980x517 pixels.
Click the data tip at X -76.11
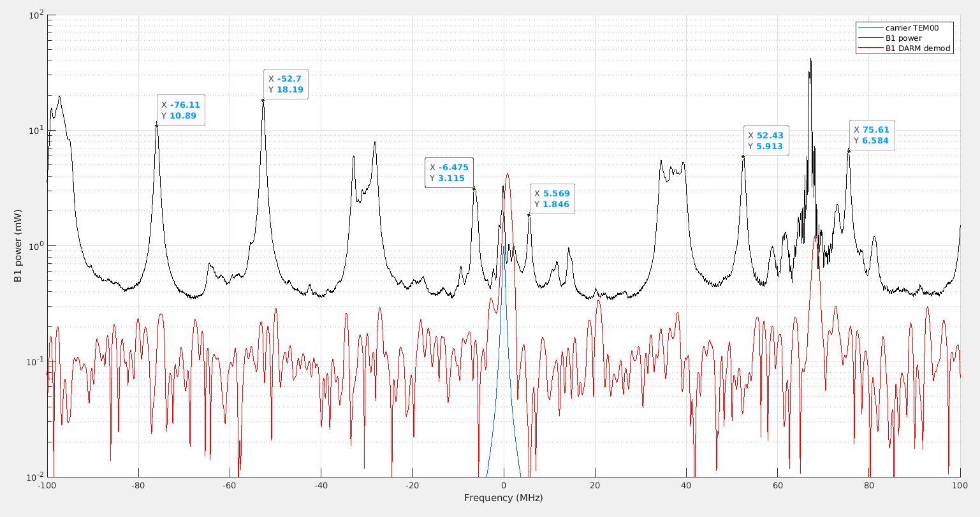pos(181,110)
